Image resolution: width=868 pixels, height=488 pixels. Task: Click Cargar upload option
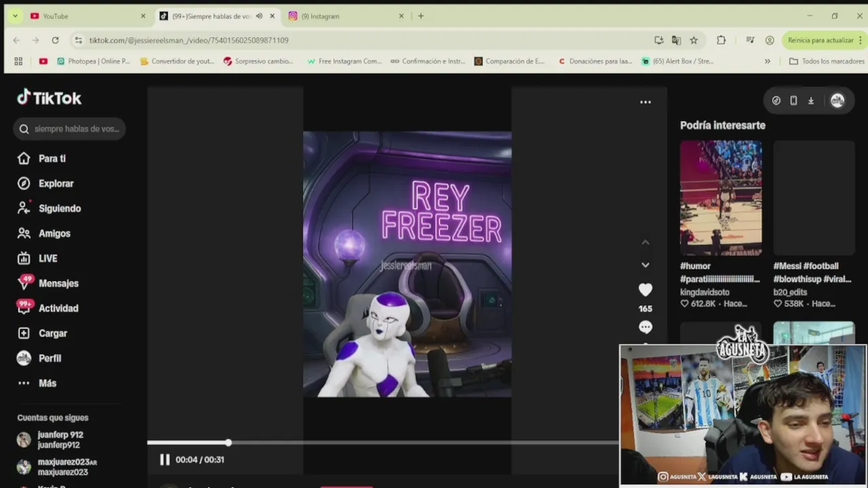coord(42,333)
